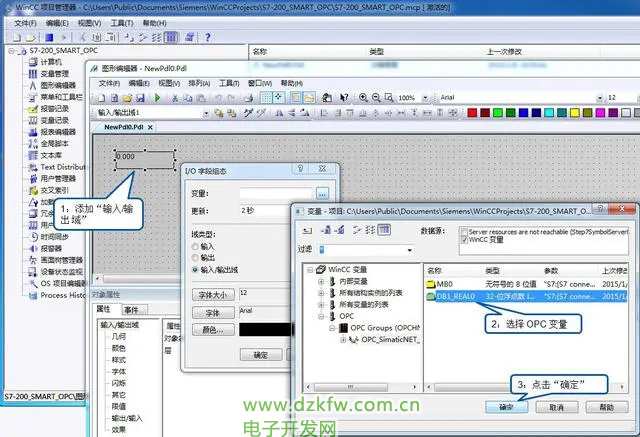Click the browse "..." button beside 变量 field

point(322,192)
